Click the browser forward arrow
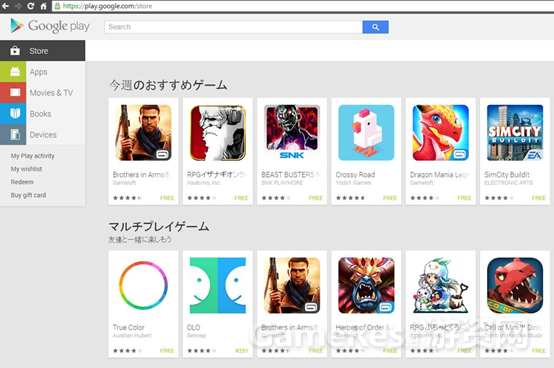This screenshot has width=554, height=368. (x=18, y=6)
